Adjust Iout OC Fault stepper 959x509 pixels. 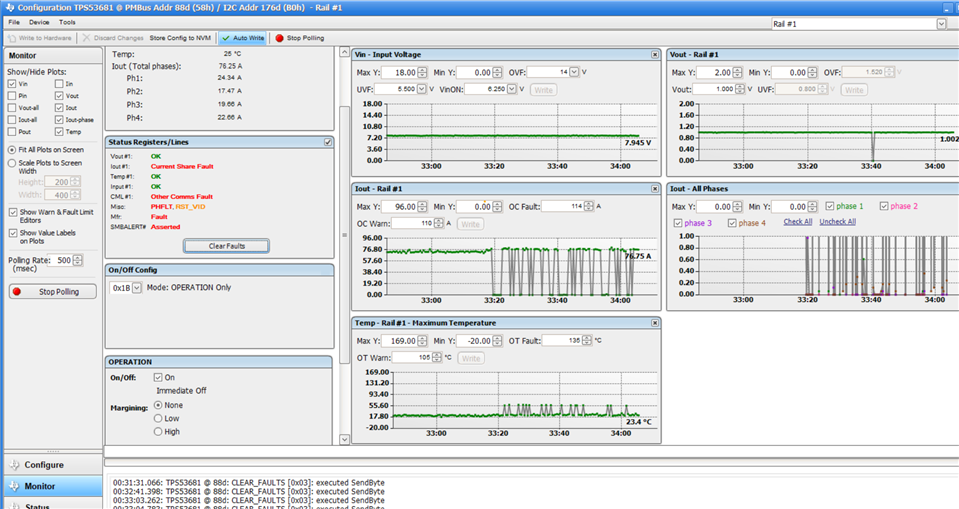[x=588, y=206]
